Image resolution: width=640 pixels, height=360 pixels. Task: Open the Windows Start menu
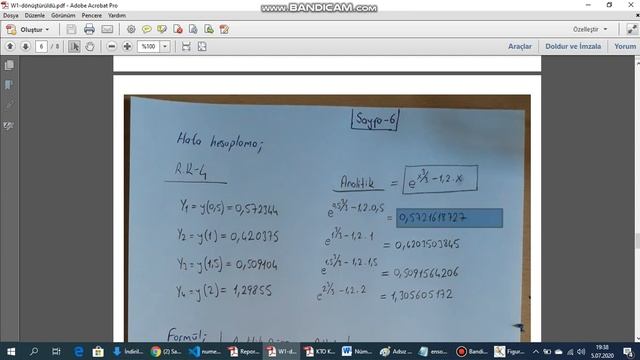pyautogui.click(x=11, y=351)
